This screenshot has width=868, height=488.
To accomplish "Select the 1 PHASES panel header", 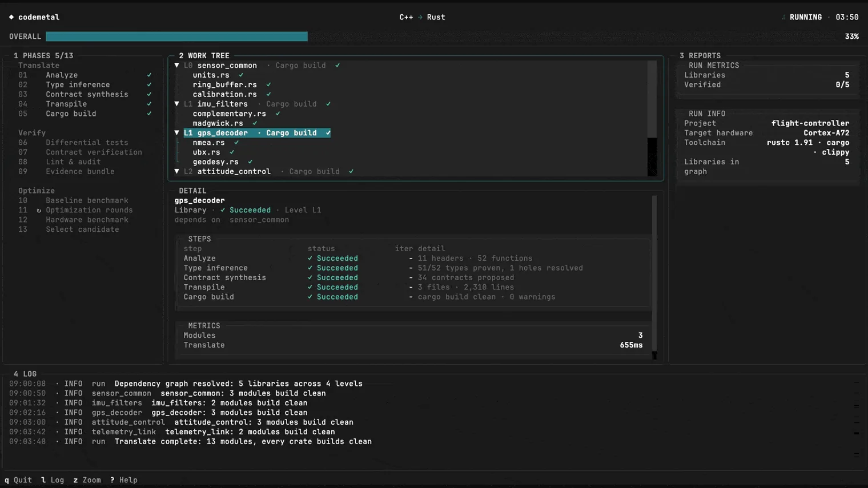I will pos(43,56).
